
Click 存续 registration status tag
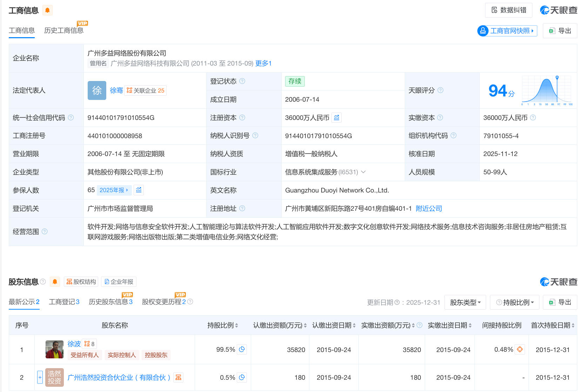295,81
